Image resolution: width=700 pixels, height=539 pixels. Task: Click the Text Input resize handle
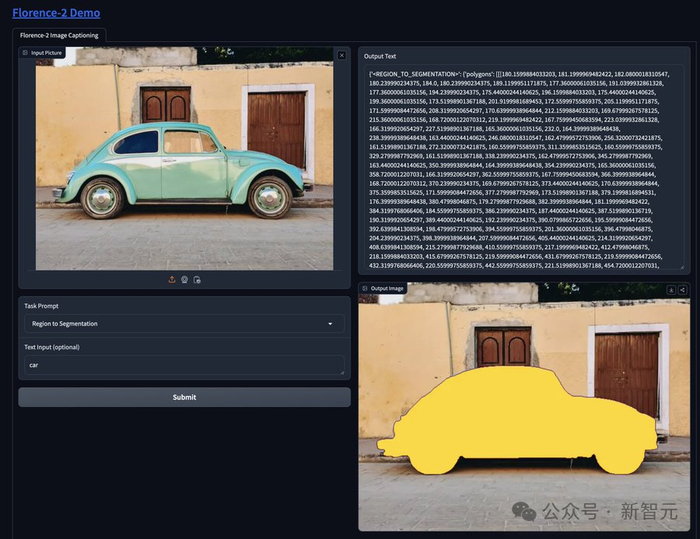(341, 372)
